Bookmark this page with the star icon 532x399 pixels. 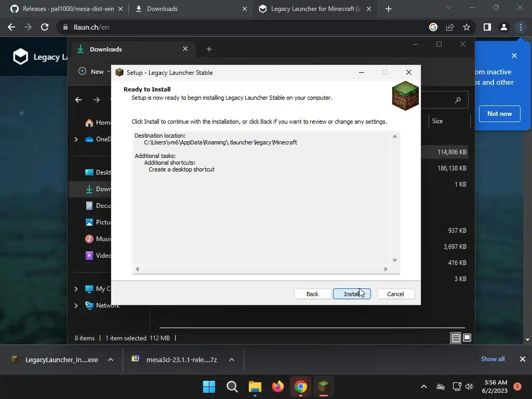[x=467, y=27]
